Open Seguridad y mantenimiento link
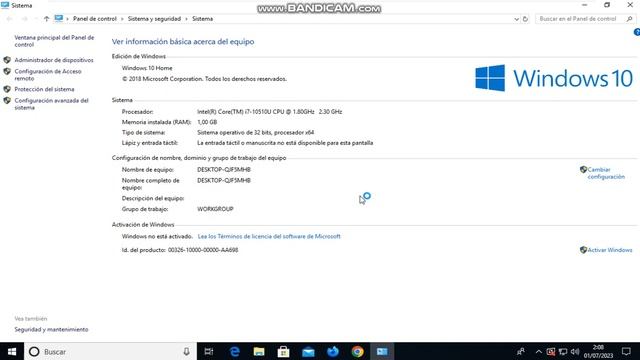Viewport: 640px width, 360px height. 51,329
